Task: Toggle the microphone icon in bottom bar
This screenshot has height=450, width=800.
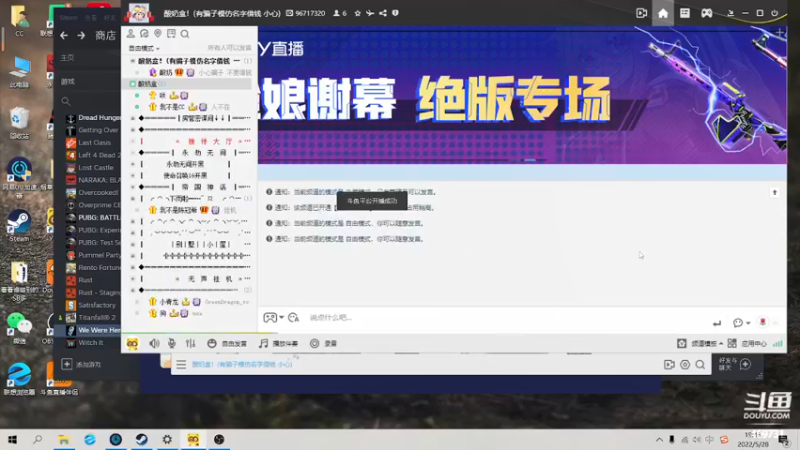Action: 172,343
